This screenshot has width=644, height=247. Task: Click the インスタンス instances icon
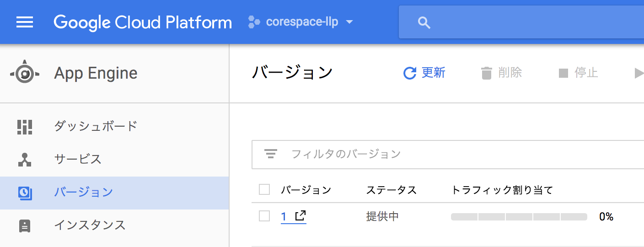[25, 226]
